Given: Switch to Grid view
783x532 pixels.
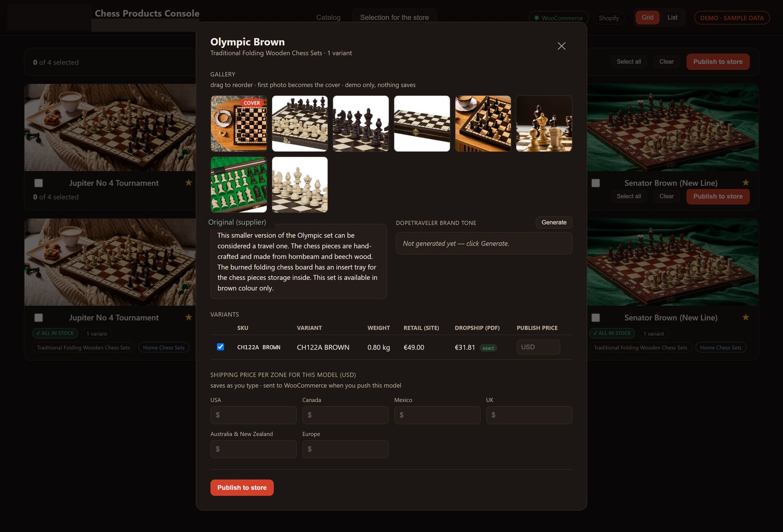Looking at the screenshot, I should (647, 18).
